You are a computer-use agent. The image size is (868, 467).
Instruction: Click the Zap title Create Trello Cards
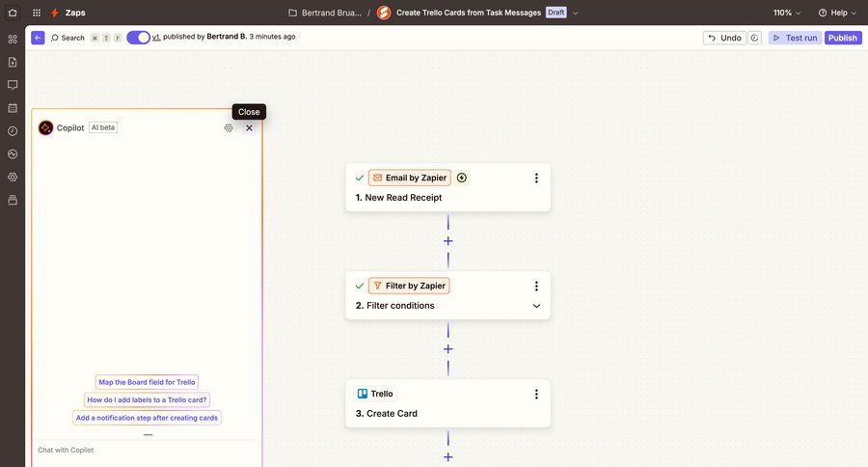[469, 13]
